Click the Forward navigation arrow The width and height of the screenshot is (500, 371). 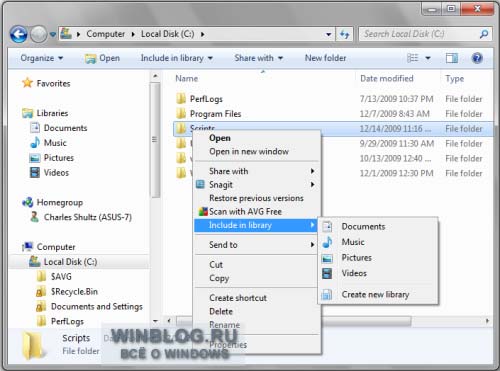(39, 34)
